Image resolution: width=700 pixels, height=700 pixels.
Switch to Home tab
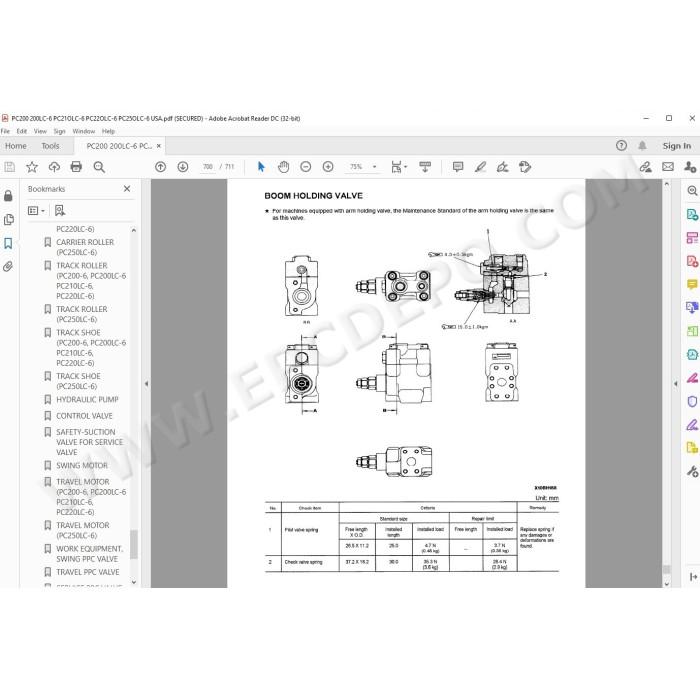(x=16, y=146)
